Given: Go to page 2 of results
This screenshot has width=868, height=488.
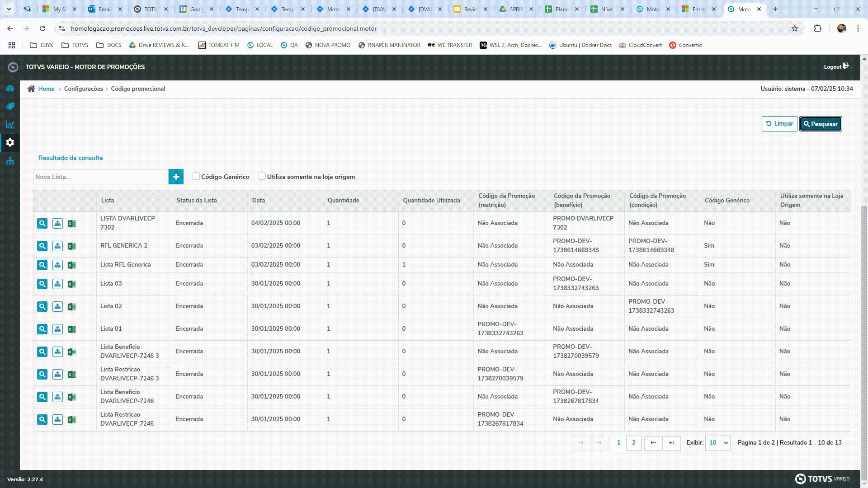Looking at the screenshot, I should pyautogui.click(x=633, y=443).
